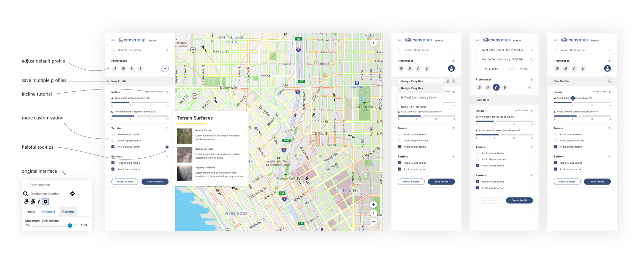Switch to Downhill tab in original interface

coord(48,212)
